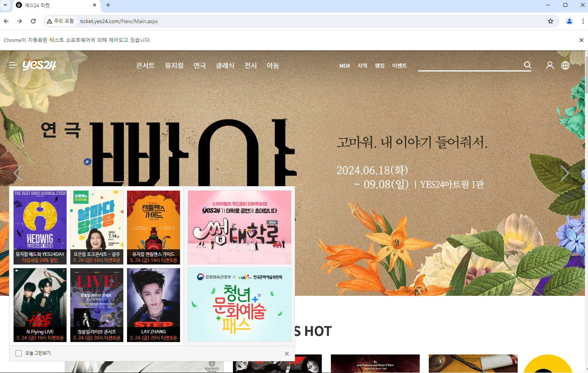The height and width of the screenshot is (373, 588).
Task: Open the 뮤지컬 젠틀맨스 가이드 poster
Action: 154,227
